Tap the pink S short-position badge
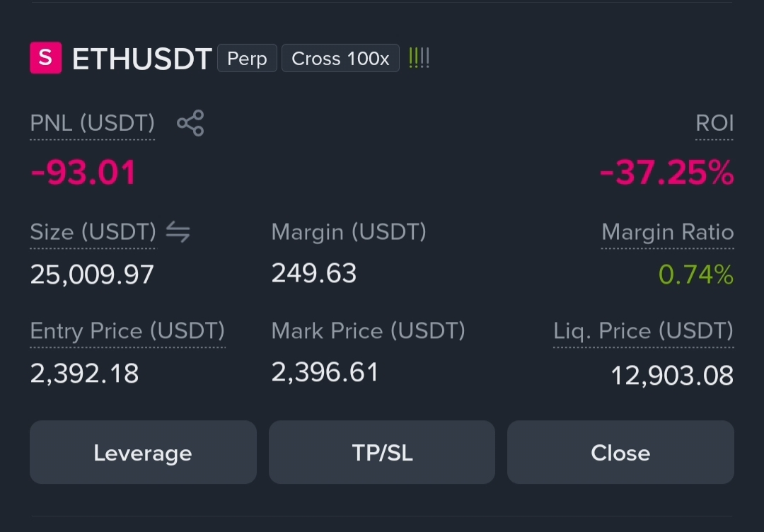Image resolution: width=764 pixels, height=532 pixels. (46, 58)
